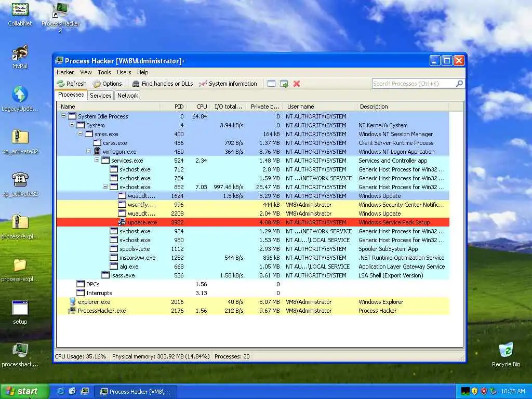This screenshot has height=399, width=532.
Task: Click 'CPU Usage: 35.16%' in status bar
Action: point(81,356)
